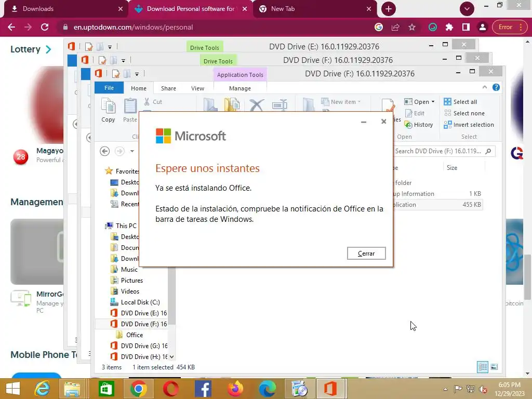Viewport: 532px width, 399px height.
Task: Click the Explorer back navigation arrow
Action: [x=104, y=151]
